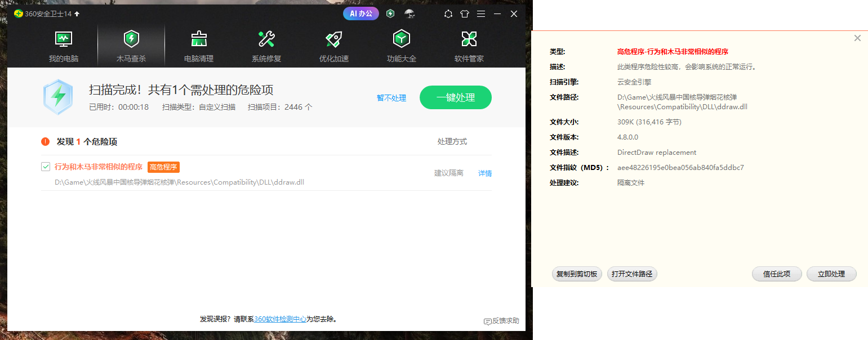Click the orange warning icon beside 发现1个危险项
The height and width of the screenshot is (340, 868).
coord(46,142)
